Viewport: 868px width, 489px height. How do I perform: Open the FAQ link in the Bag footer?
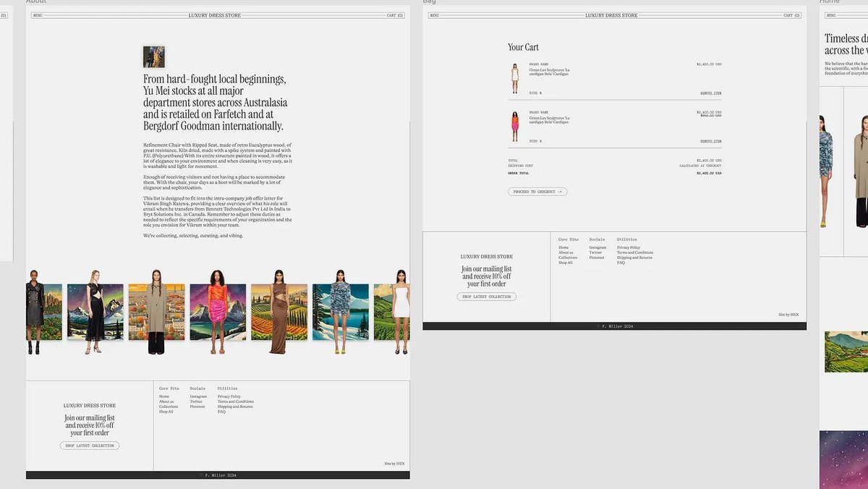(621, 263)
